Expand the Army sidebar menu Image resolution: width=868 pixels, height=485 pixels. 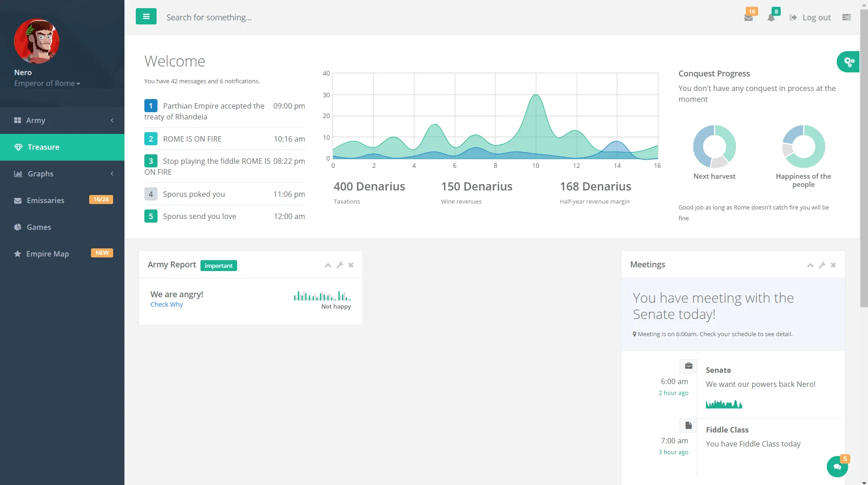(x=62, y=120)
